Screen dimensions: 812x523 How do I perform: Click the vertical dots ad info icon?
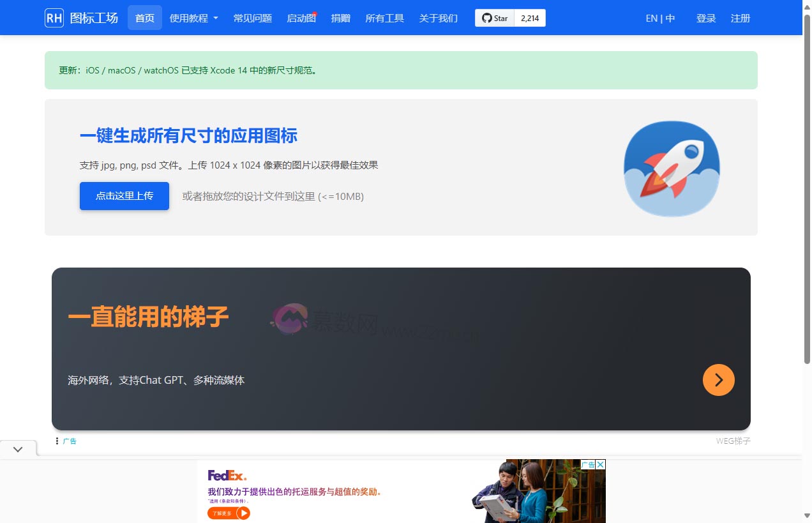pos(57,441)
